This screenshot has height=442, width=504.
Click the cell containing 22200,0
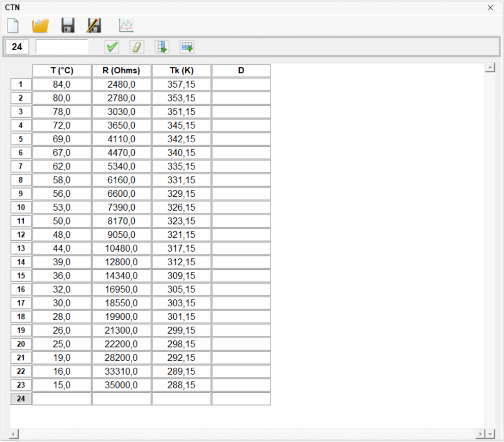click(x=121, y=344)
